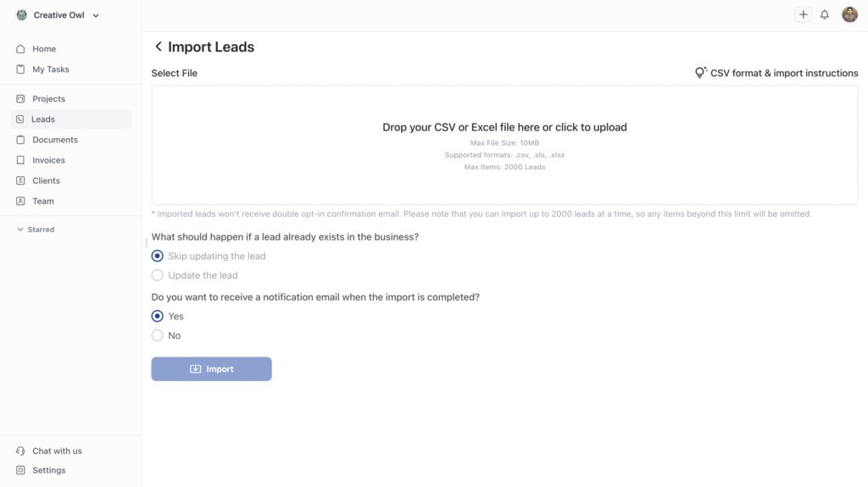Go back using the arrow beside Import Leads

coord(159,47)
